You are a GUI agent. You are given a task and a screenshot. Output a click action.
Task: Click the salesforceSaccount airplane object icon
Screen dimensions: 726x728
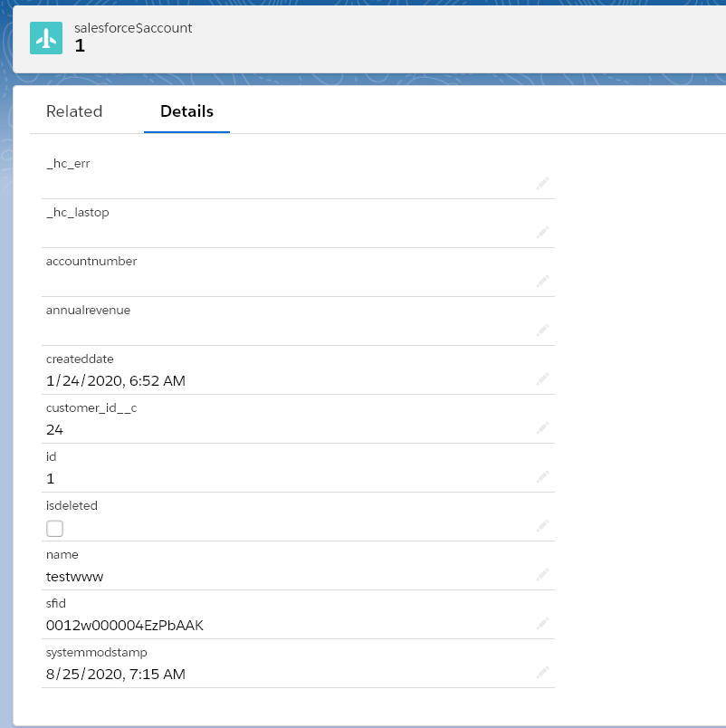tap(46, 37)
